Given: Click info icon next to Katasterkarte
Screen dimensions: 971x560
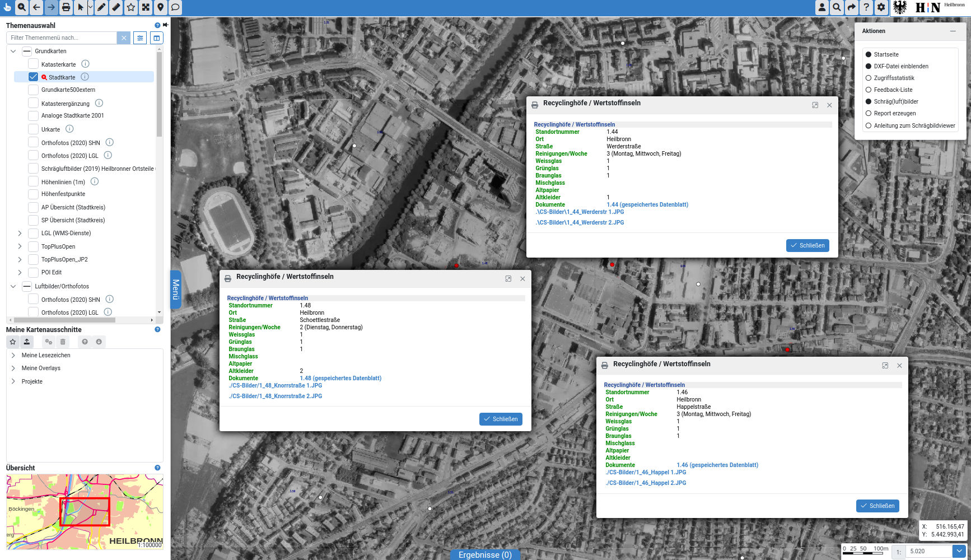Looking at the screenshot, I should [x=85, y=64].
